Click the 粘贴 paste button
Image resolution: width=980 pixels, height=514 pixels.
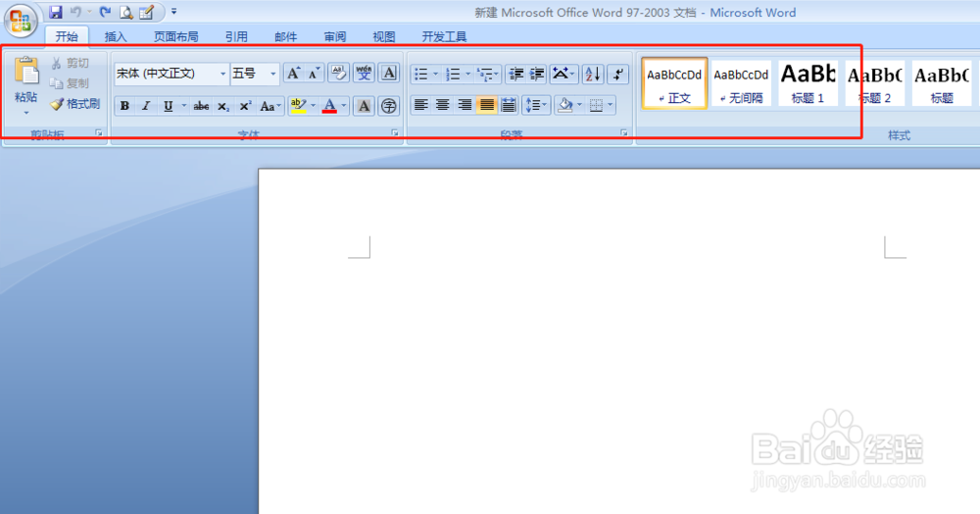[x=26, y=78]
